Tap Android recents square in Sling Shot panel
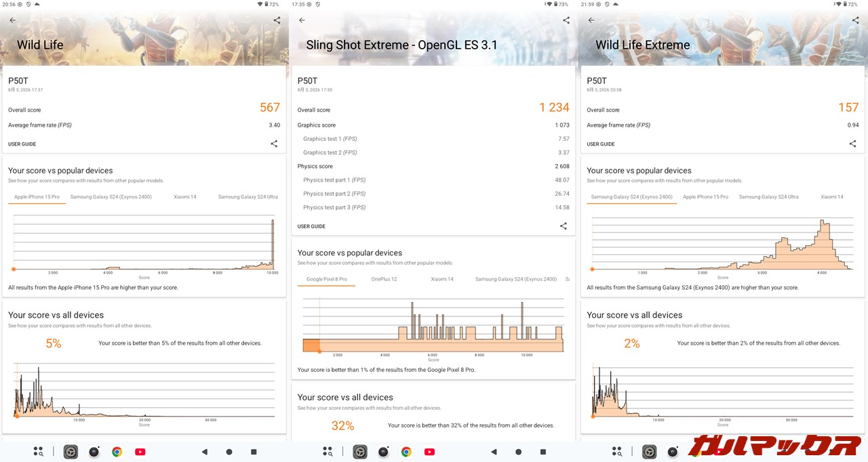 [543, 452]
